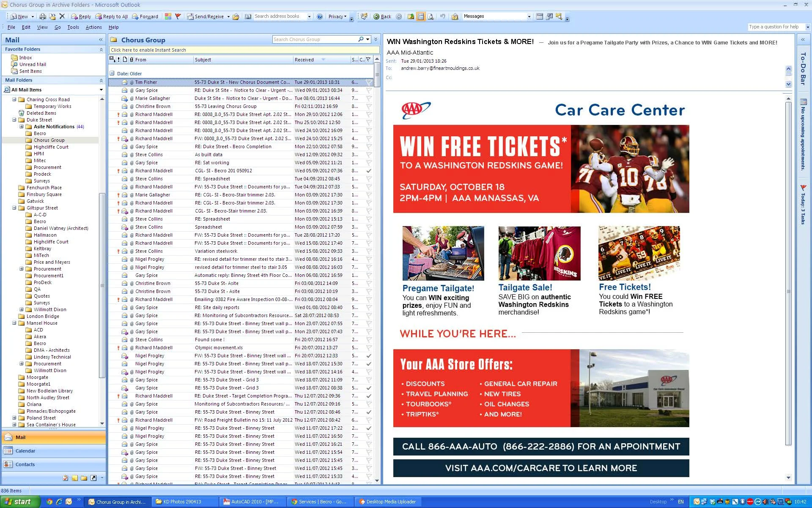Open the Go menu
This screenshot has width=812, height=508.
point(58,27)
